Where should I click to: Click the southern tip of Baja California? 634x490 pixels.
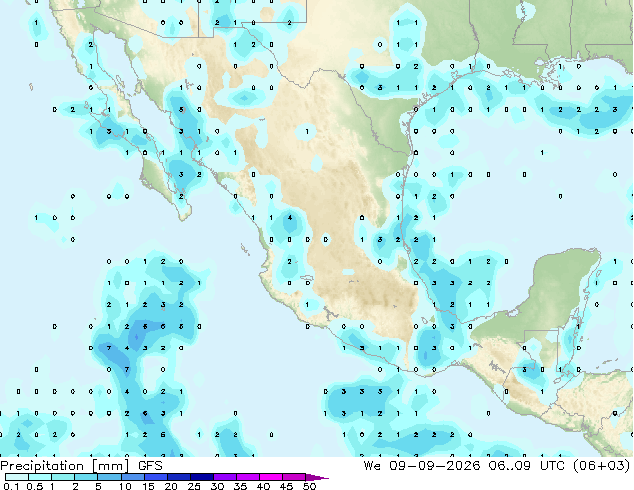tap(185, 218)
